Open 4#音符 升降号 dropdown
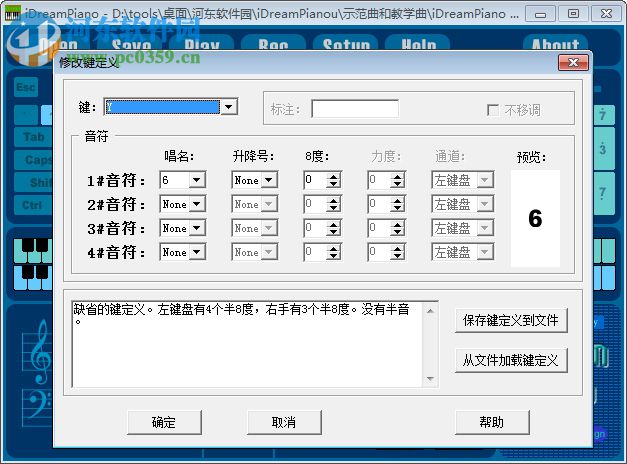The height and width of the screenshot is (464, 627). pos(269,252)
